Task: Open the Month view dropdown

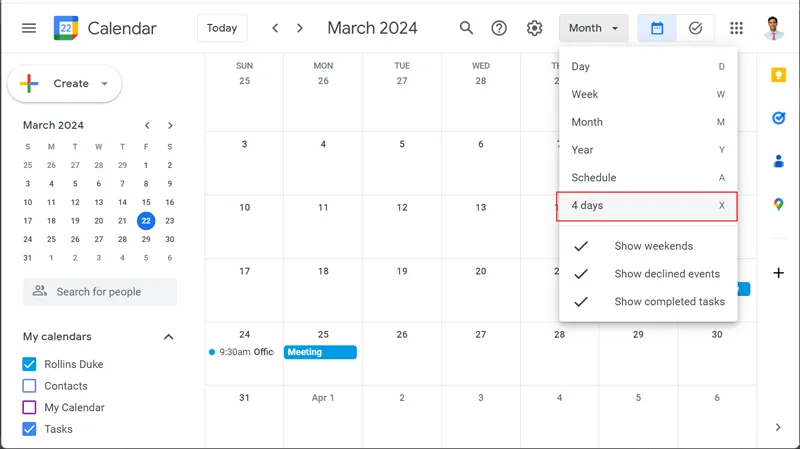Action: pyautogui.click(x=594, y=28)
